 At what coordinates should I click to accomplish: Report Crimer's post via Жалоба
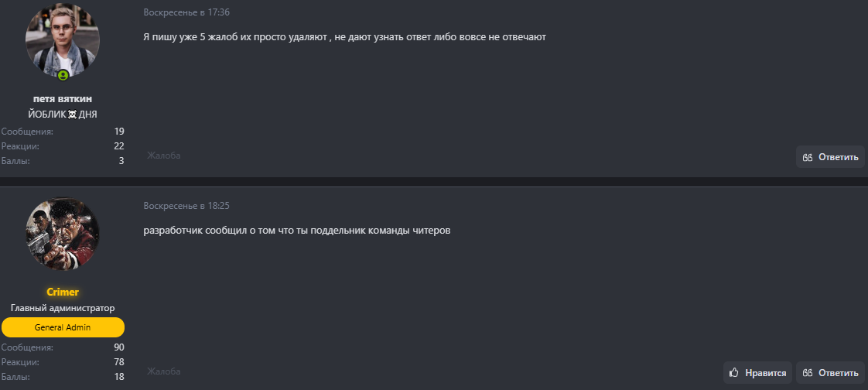point(164,371)
